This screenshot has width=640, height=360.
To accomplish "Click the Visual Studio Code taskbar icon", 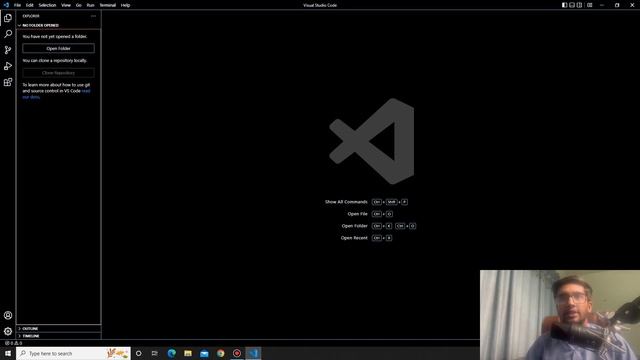I will [253, 353].
